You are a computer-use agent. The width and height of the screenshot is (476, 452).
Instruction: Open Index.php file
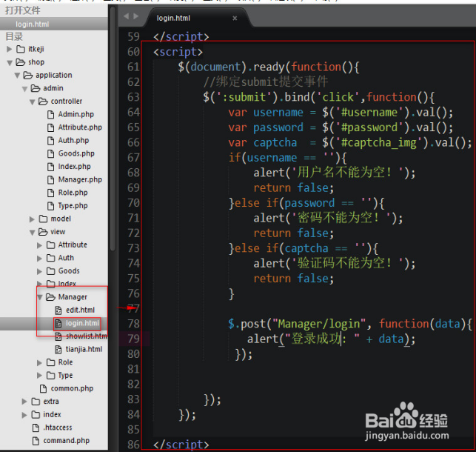[74, 167]
